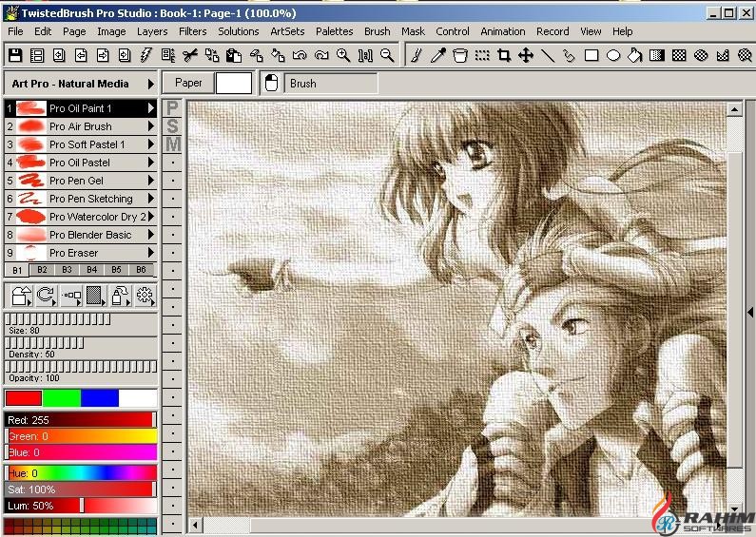Screen dimensions: 756x537
Task: Click the single right-arrow next page icon
Action: click(103, 55)
